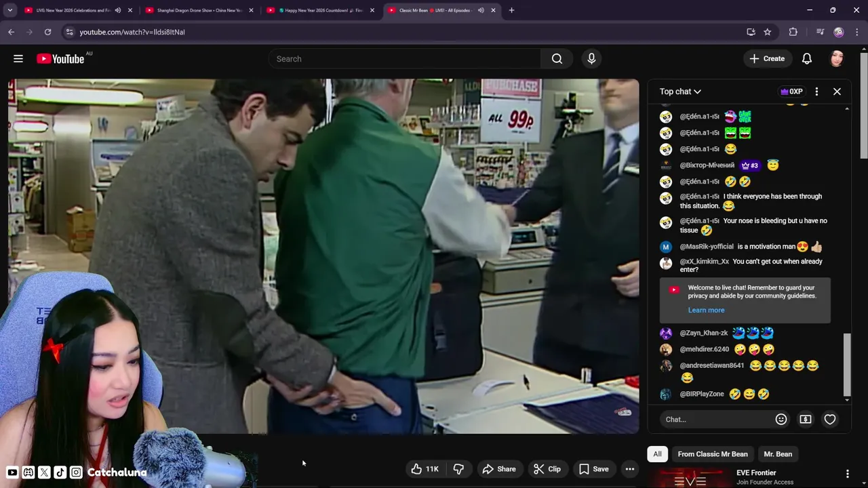Select From Classic Mr Bean chip
Viewport: 868px width, 488px height.
tap(713, 454)
